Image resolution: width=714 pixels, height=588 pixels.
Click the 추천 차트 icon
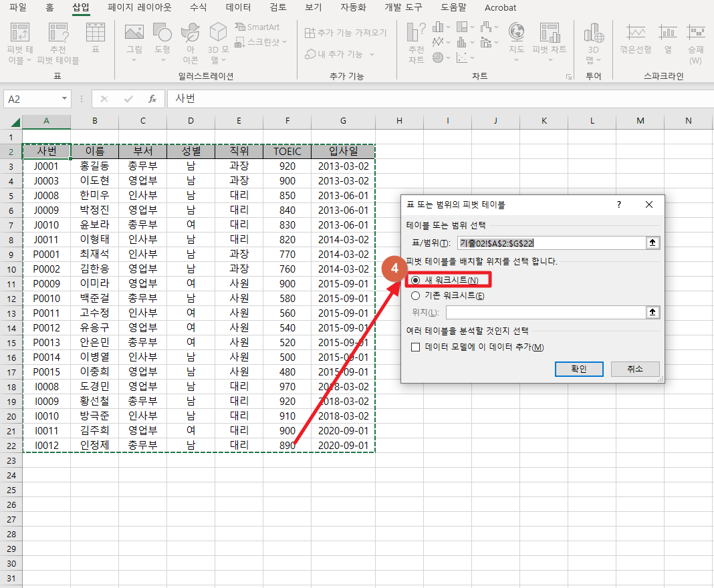tap(416, 43)
